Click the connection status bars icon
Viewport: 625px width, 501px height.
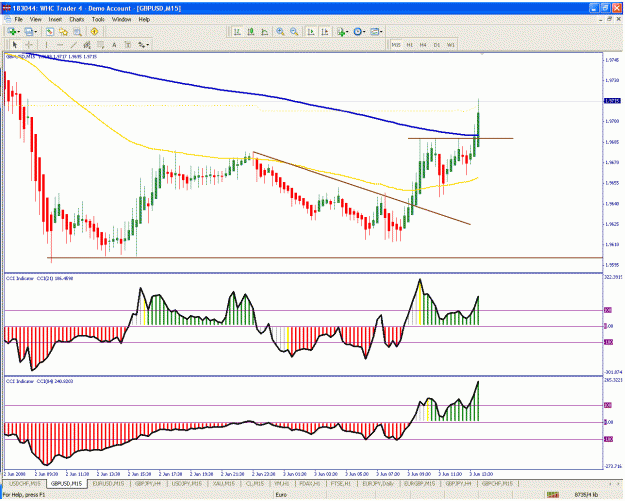pyautogui.click(x=553, y=495)
